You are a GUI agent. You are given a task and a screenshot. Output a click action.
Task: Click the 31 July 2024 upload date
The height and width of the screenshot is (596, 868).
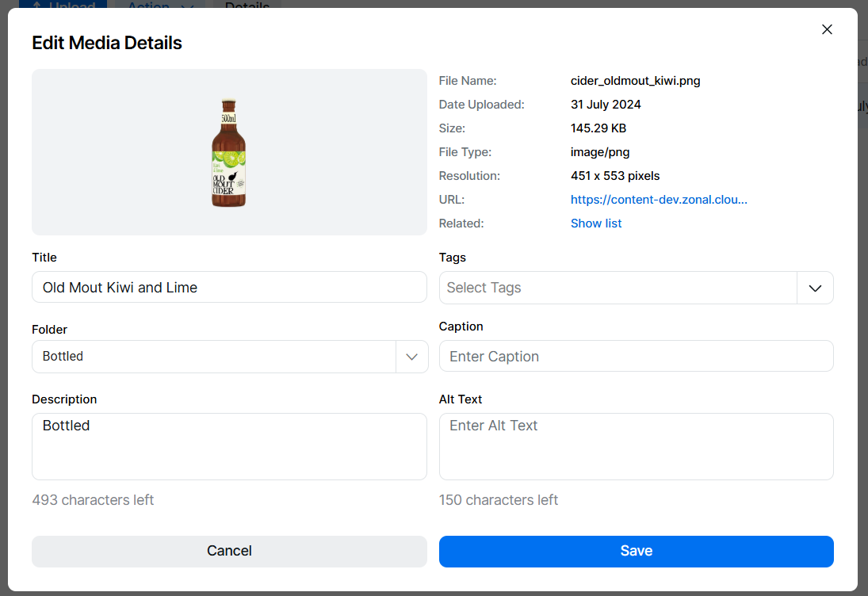coord(606,105)
